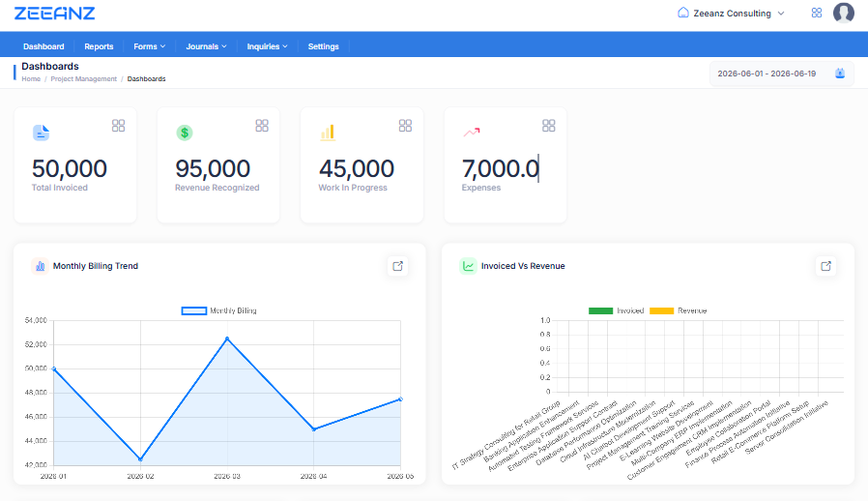Follow the Project Management breadcrumb link

click(83, 79)
